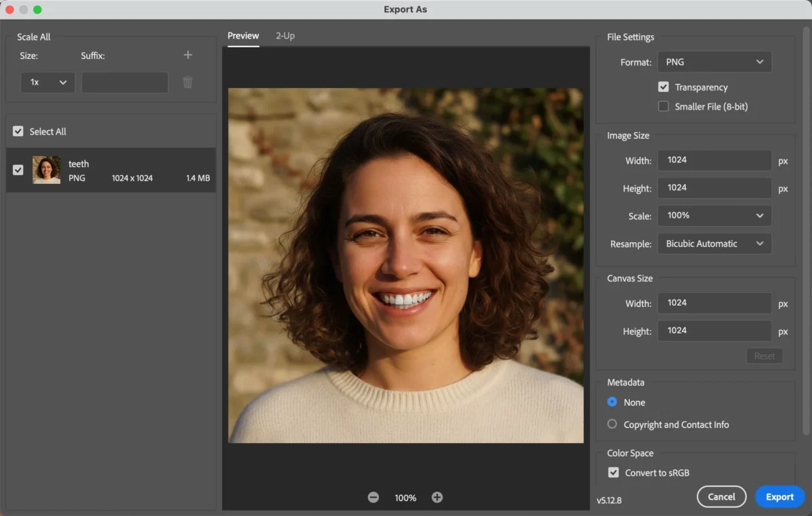Open the Resample Bicubic Automatic dropdown

(x=714, y=244)
